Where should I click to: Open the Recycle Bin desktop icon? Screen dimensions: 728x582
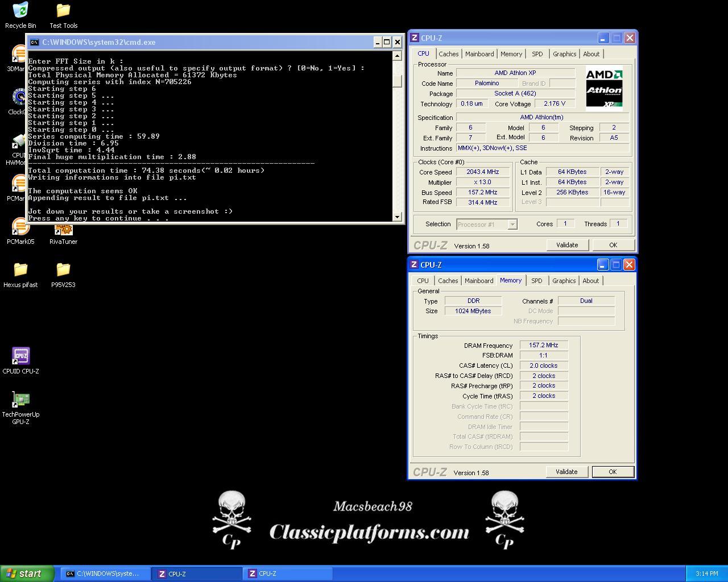pos(20,15)
